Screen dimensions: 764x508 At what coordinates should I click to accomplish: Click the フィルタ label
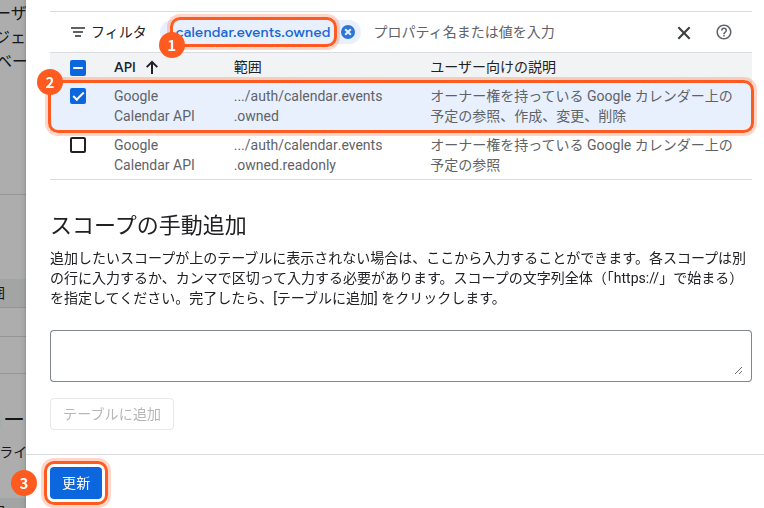(119, 32)
